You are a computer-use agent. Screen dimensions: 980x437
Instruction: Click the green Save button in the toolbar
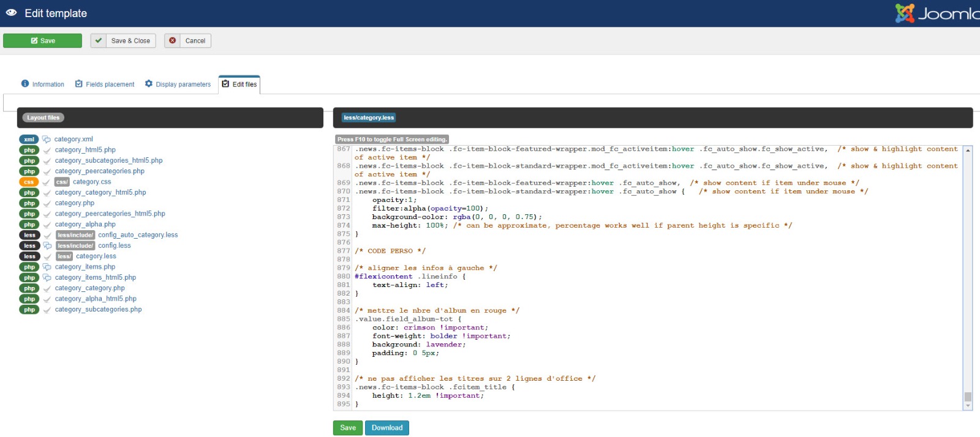(42, 40)
